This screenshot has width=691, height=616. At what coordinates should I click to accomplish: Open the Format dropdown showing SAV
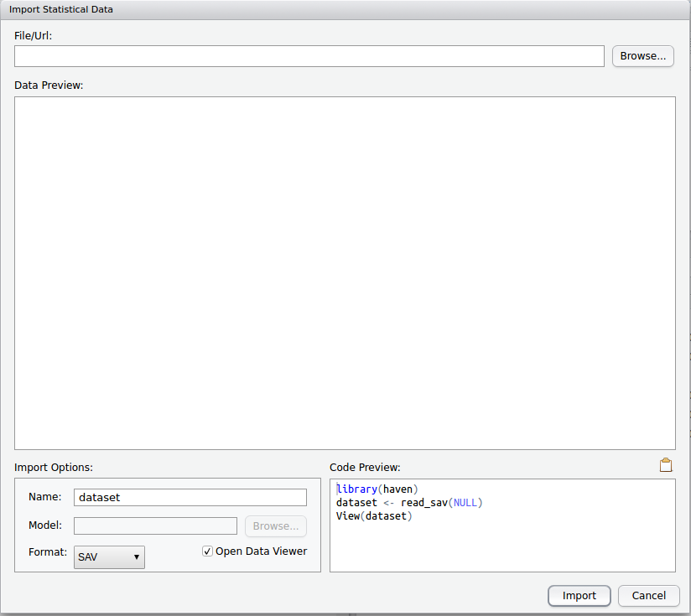pos(109,556)
